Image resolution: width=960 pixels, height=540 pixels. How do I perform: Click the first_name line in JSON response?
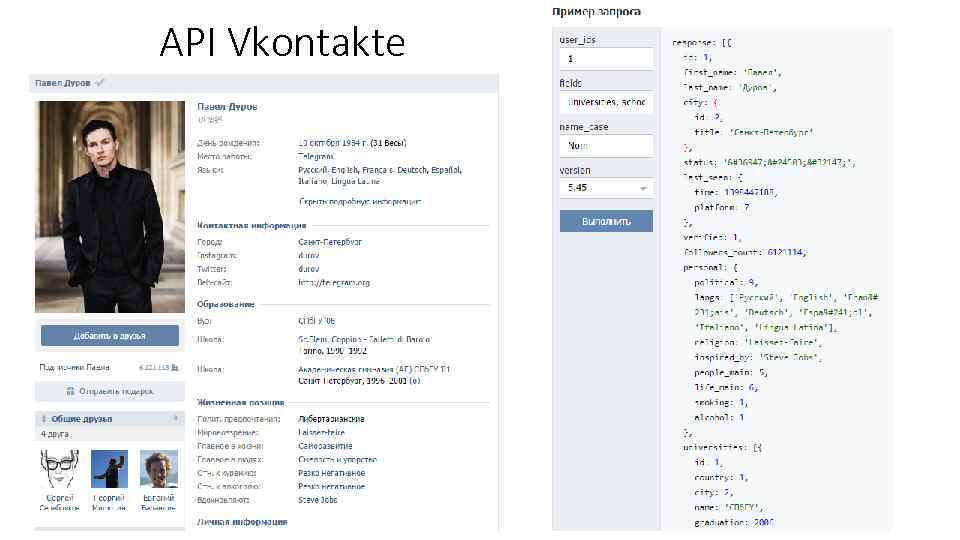732,72
